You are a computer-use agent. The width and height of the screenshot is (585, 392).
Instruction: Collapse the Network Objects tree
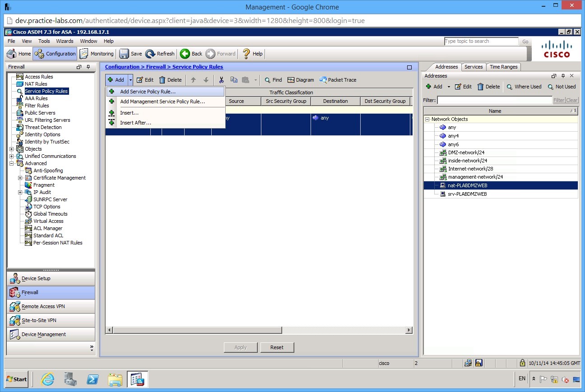427,119
